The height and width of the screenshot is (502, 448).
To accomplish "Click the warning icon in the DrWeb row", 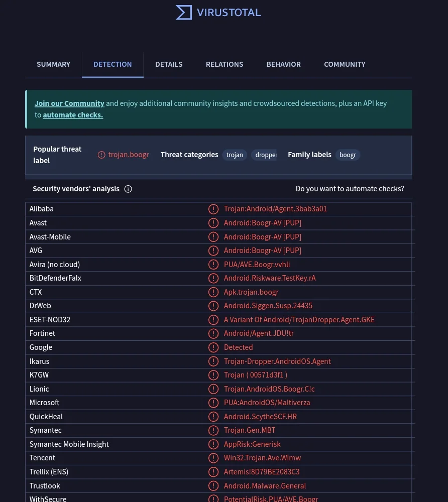I will point(213,306).
